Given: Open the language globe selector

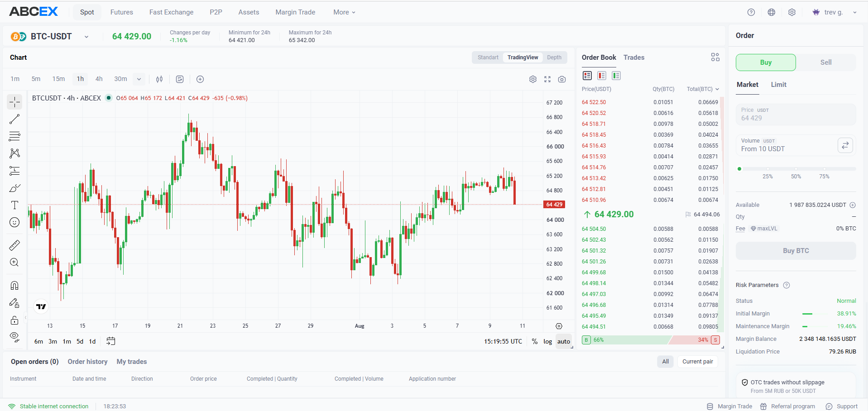Looking at the screenshot, I should click(x=772, y=12).
